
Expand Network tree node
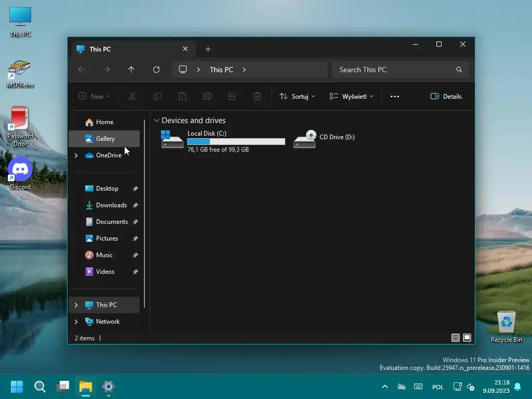(x=76, y=322)
